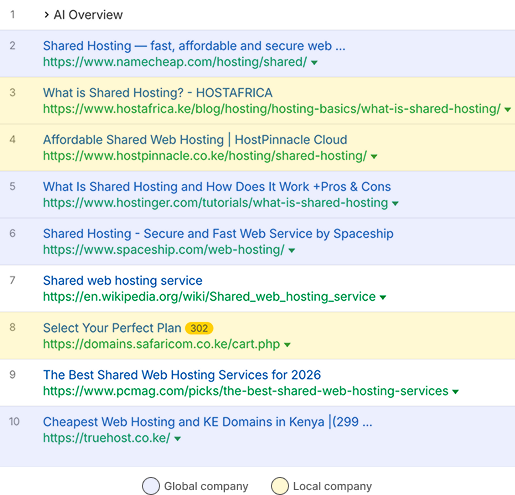Open the truehost.co.ke URL dropdown arrow

point(178,439)
